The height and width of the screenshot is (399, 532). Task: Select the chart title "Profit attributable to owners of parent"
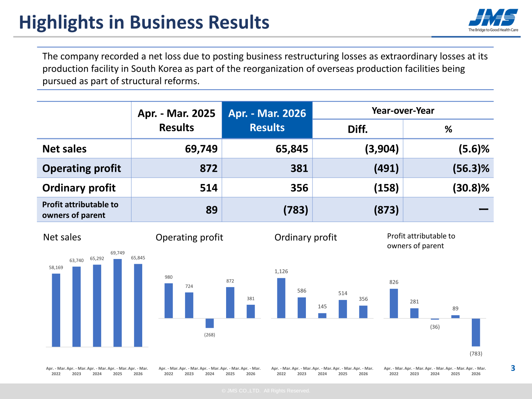pos(421,241)
